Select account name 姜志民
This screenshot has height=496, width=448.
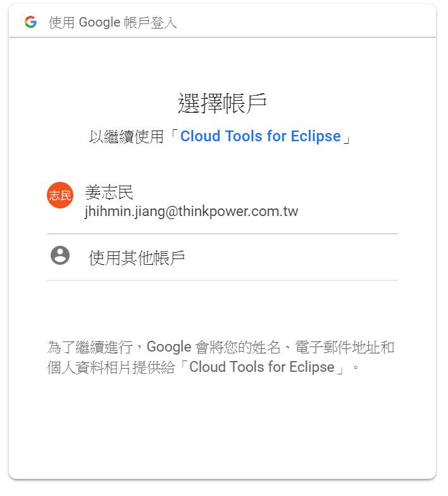(109, 193)
